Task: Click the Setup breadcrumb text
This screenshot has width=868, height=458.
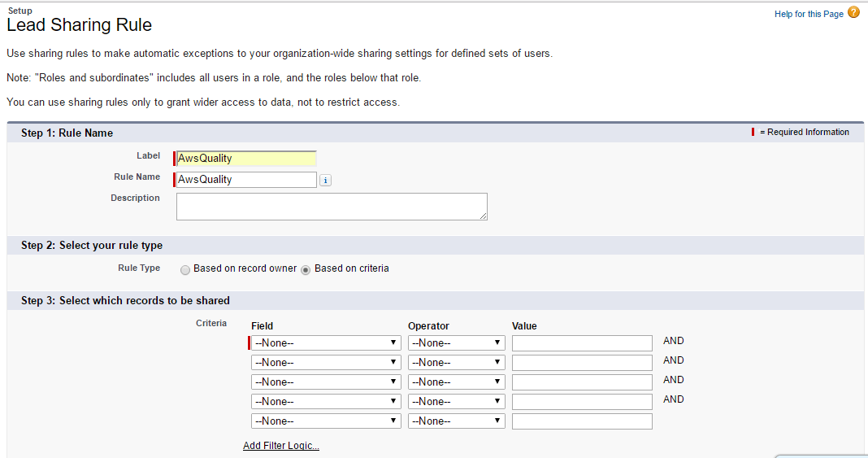Action: tap(20, 11)
